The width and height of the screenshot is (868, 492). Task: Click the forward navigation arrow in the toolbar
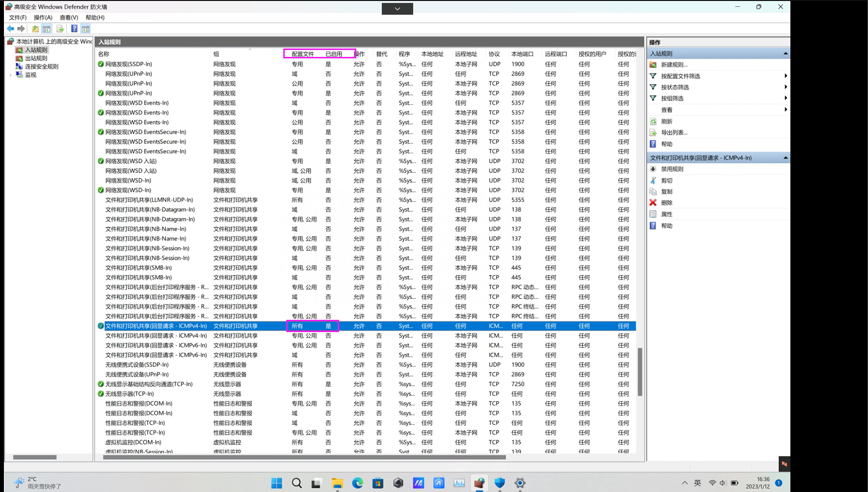point(21,28)
